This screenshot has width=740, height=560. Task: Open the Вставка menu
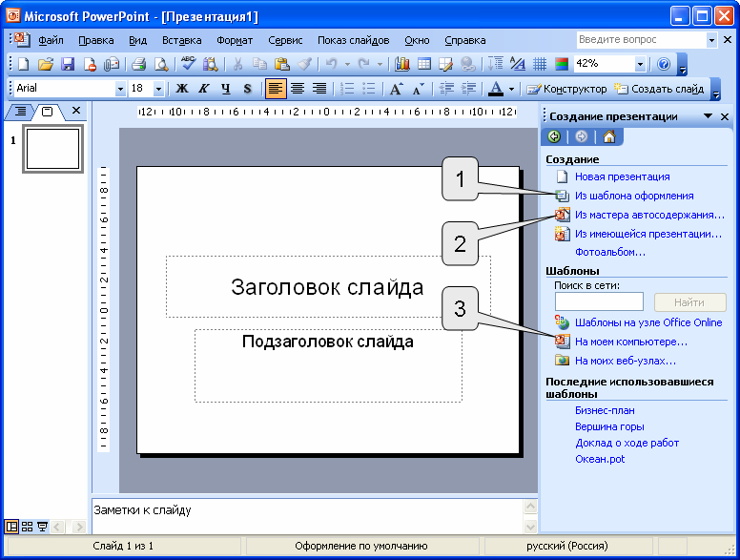click(182, 41)
